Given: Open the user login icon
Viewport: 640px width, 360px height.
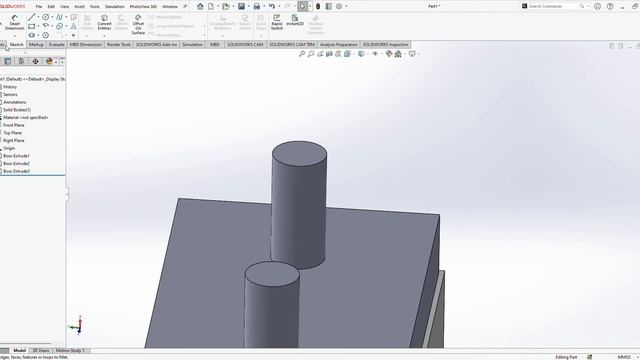Looking at the screenshot, I should (x=598, y=6).
